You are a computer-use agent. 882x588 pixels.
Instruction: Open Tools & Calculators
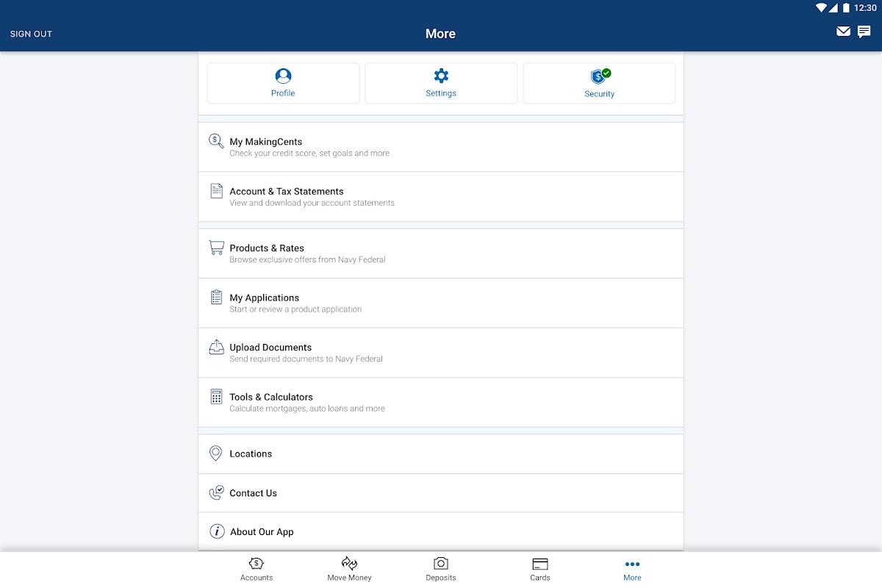tap(441, 402)
